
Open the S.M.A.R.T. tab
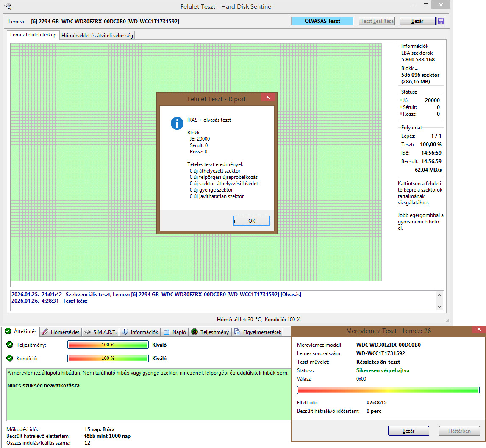[x=101, y=332]
